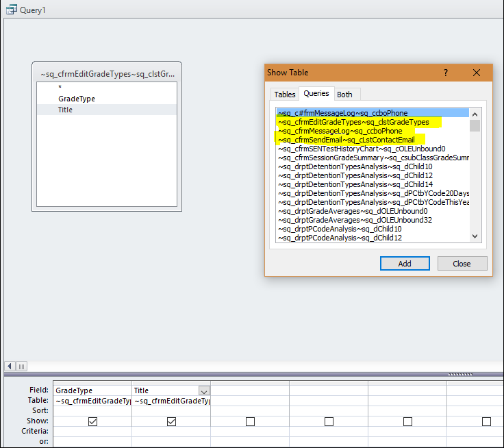
Task: Select ~sq_drptDetentionTypesAnalysis~sq_dChild10 query
Action: click(x=373, y=166)
